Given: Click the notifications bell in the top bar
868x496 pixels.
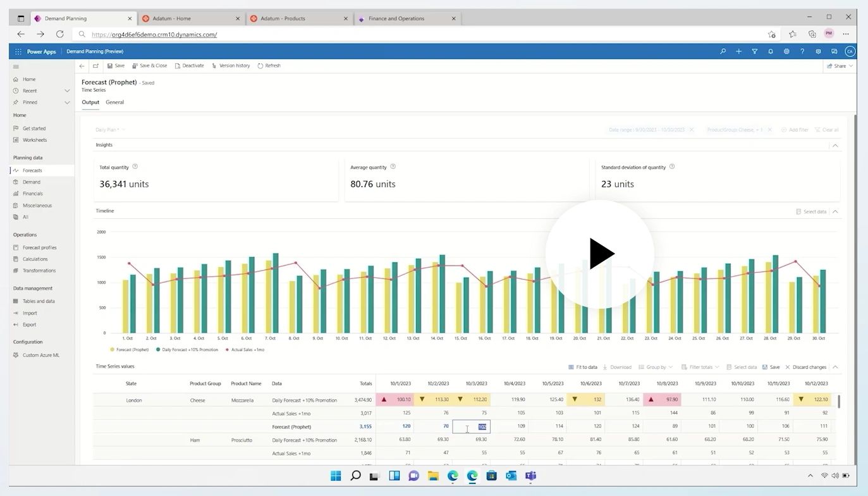Looking at the screenshot, I should [770, 51].
